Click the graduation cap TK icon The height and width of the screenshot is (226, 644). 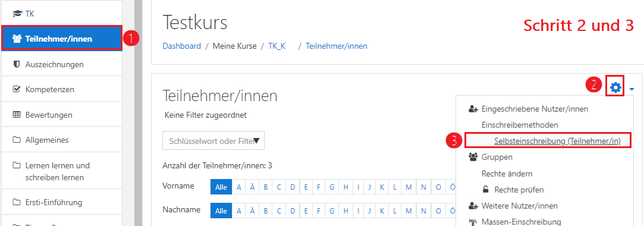(x=17, y=14)
